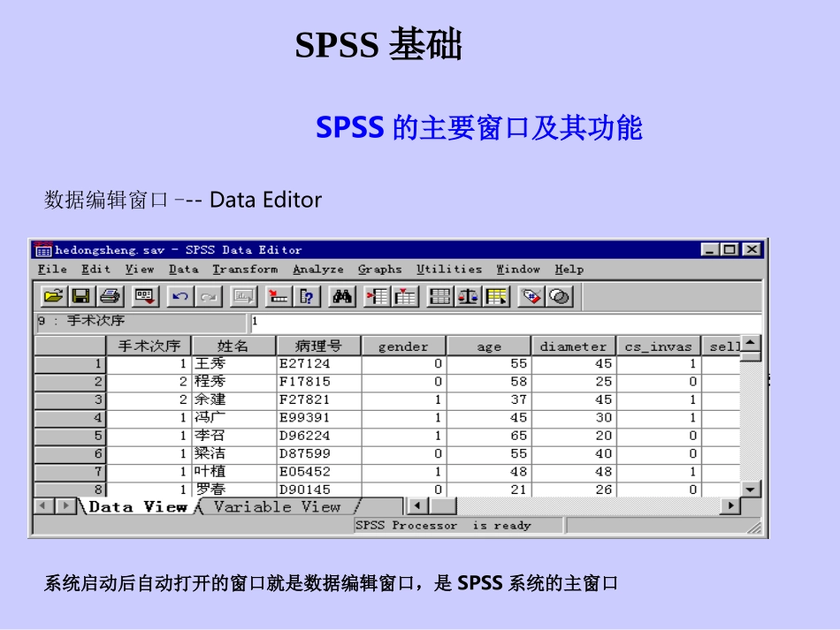840x630 pixels.
Task: Click the cell containing 王秀
Action: point(233,364)
